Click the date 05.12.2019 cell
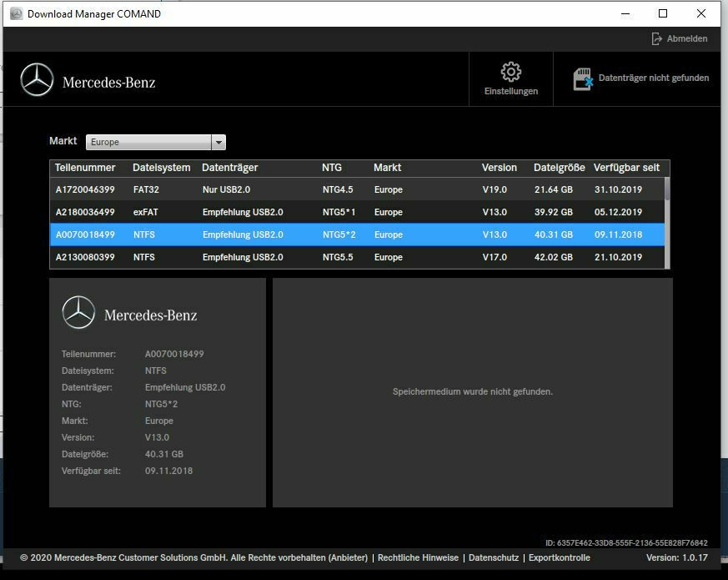 pyautogui.click(x=618, y=212)
